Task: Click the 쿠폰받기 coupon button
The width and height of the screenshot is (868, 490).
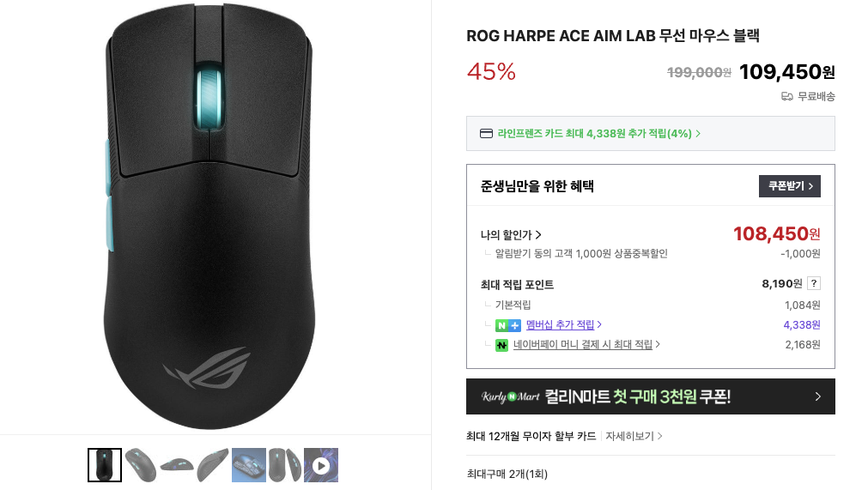Action: [789, 186]
